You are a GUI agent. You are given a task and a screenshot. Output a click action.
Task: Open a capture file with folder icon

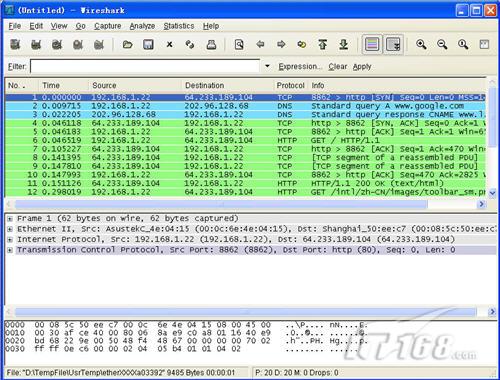127,44
